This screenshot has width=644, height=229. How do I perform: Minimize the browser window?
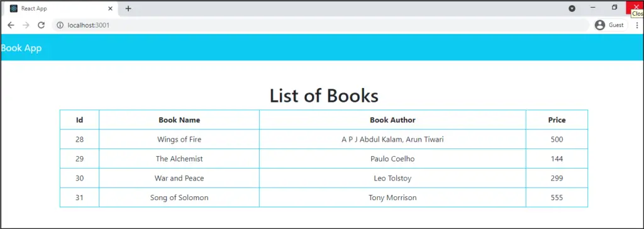point(592,8)
